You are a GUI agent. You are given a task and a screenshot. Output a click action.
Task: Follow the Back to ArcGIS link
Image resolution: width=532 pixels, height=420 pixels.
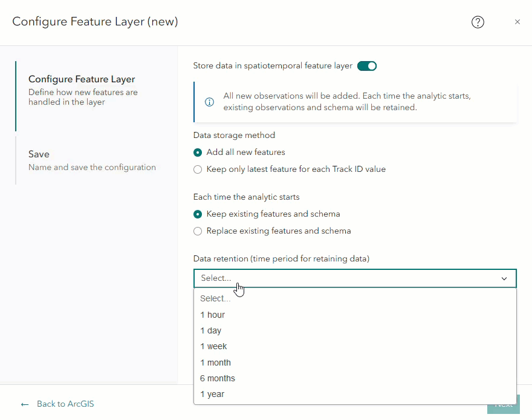point(65,404)
